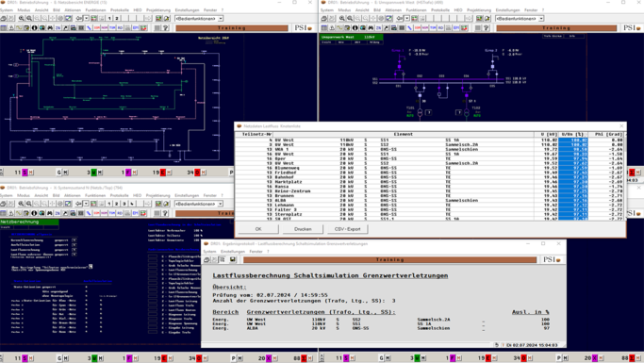The height and width of the screenshot is (363, 644).
Task: Click print icon in Umspannwerk West window toolbar
Action: (324, 19)
